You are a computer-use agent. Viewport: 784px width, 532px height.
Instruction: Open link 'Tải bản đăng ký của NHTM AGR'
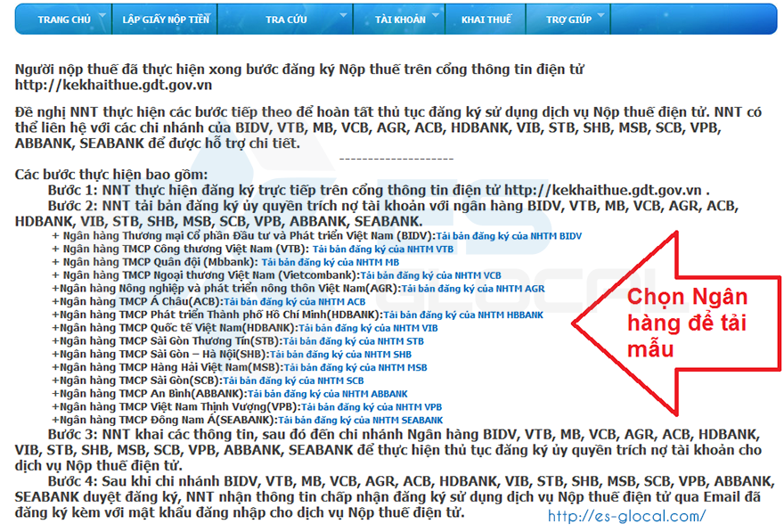pos(473,289)
